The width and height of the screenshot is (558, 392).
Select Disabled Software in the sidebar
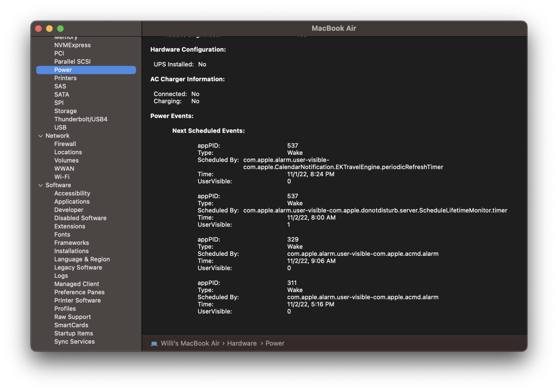(x=80, y=218)
